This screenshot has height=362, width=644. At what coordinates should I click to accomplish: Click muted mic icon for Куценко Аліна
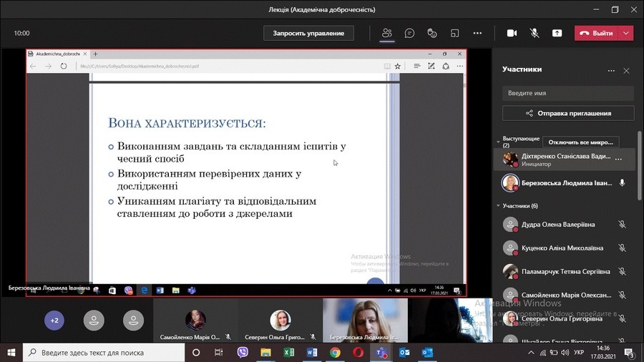pyautogui.click(x=623, y=248)
